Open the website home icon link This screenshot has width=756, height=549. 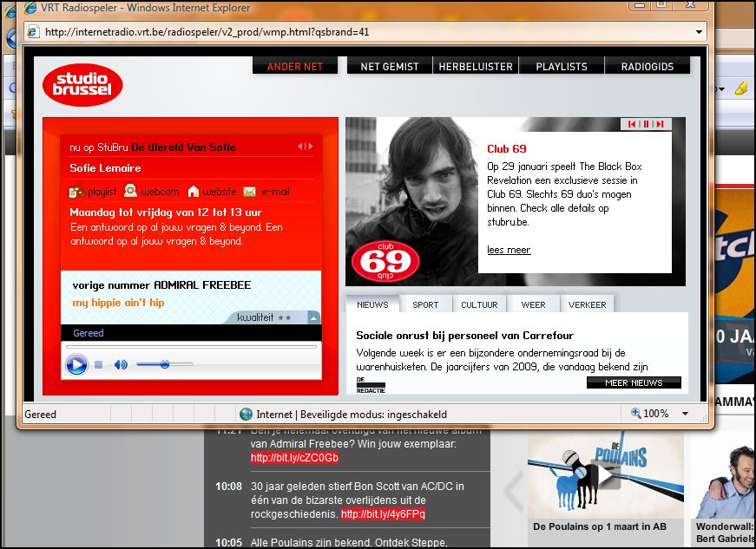click(193, 191)
